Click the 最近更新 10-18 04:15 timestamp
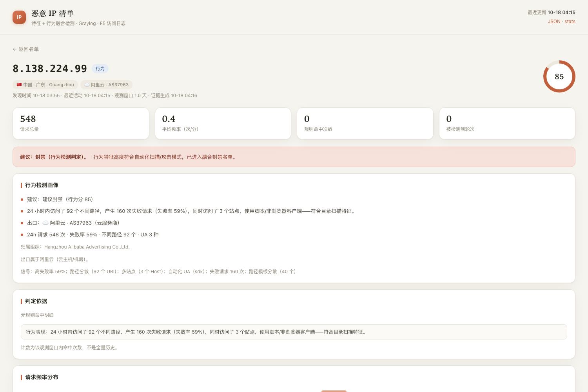The height and width of the screenshot is (392, 588). (x=552, y=13)
